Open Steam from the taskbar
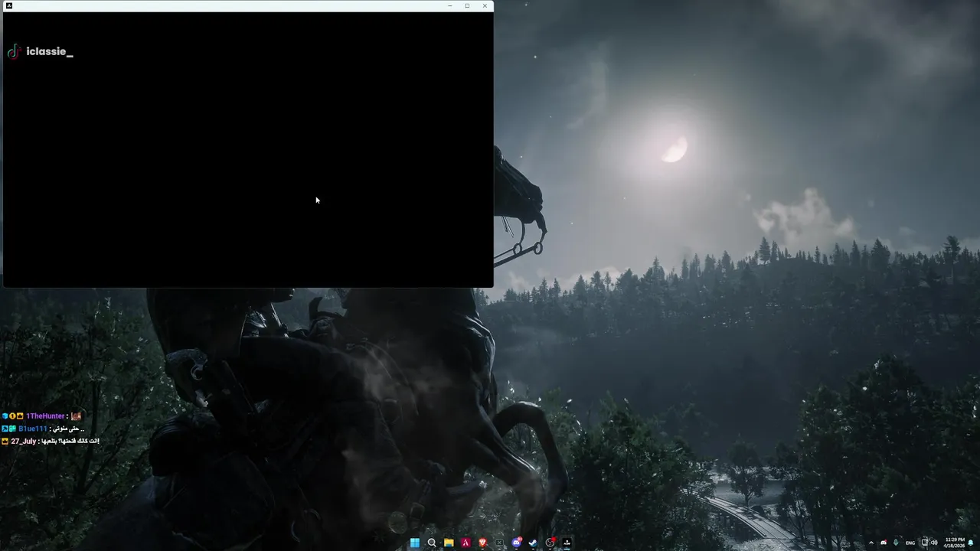980x551 pixels. 533,543
